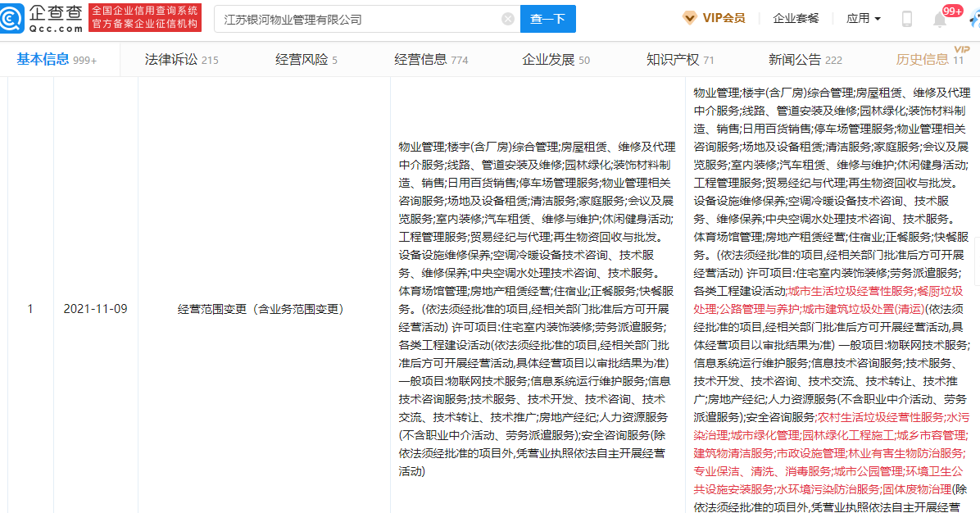Screen dimensions: 980x513
Task: Click the VIP diamond badge icon
Action: point(690,18)
